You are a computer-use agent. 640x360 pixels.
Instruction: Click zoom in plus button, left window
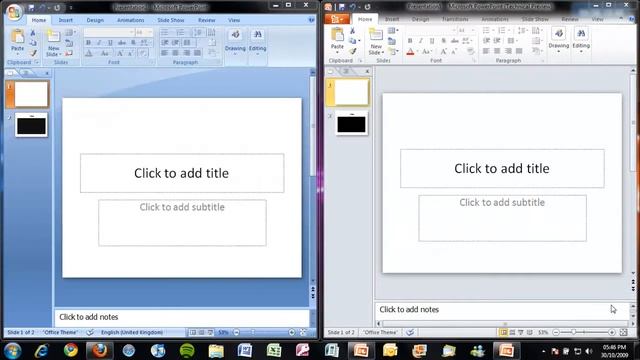point(292,333)
